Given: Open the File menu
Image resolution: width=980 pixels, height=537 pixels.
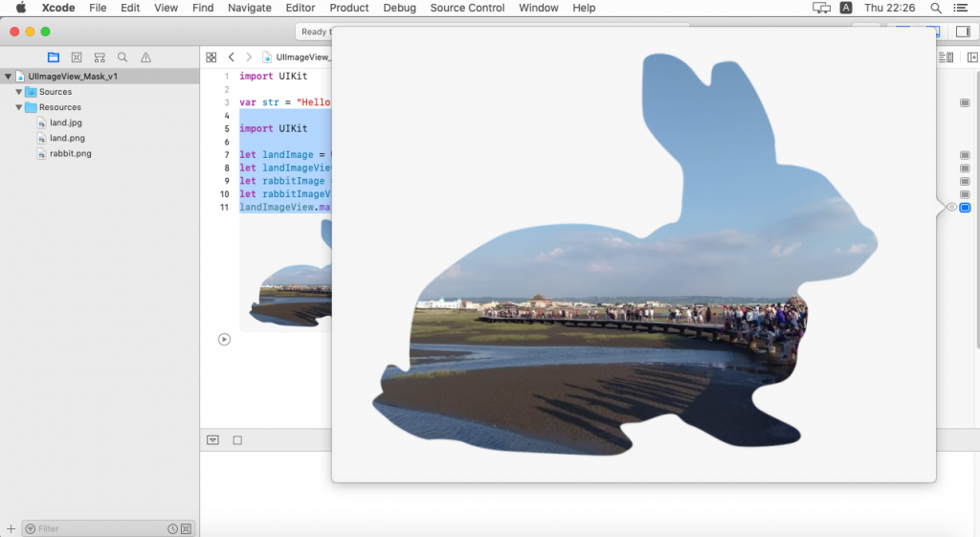Looking at the screenshot, I should pos(98,8).
